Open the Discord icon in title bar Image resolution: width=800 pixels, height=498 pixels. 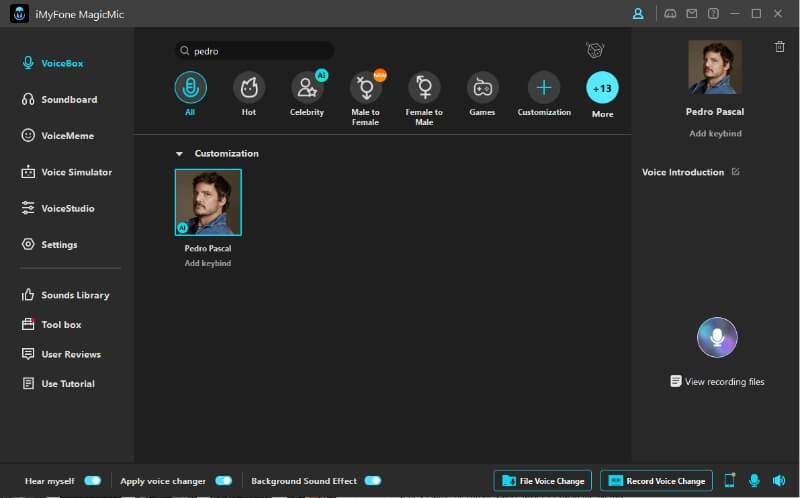pyautogui.click(x=670, y=14)
